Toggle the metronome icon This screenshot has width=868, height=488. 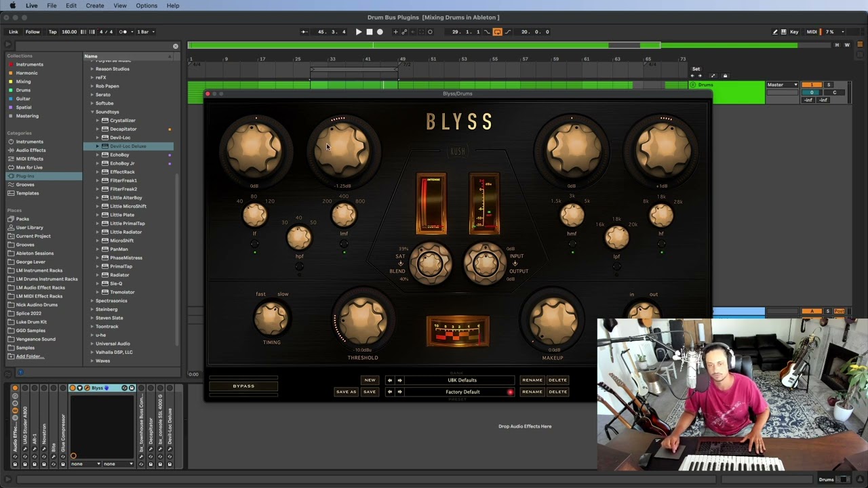[124, 32]
